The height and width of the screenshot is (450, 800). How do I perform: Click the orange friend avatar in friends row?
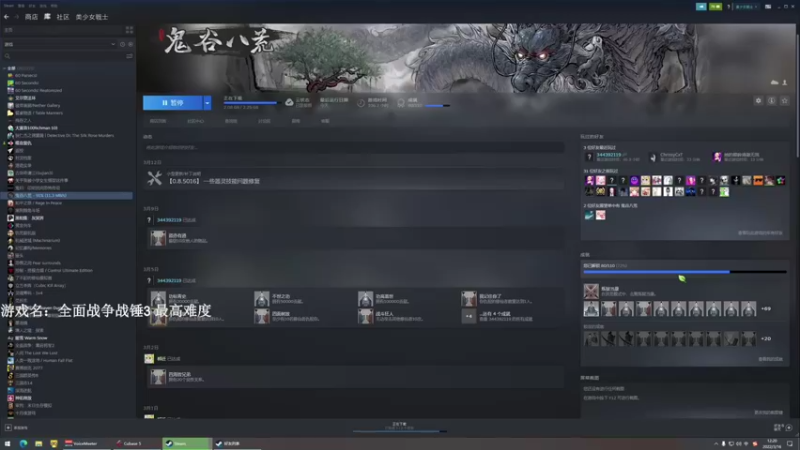pos(758,181)
